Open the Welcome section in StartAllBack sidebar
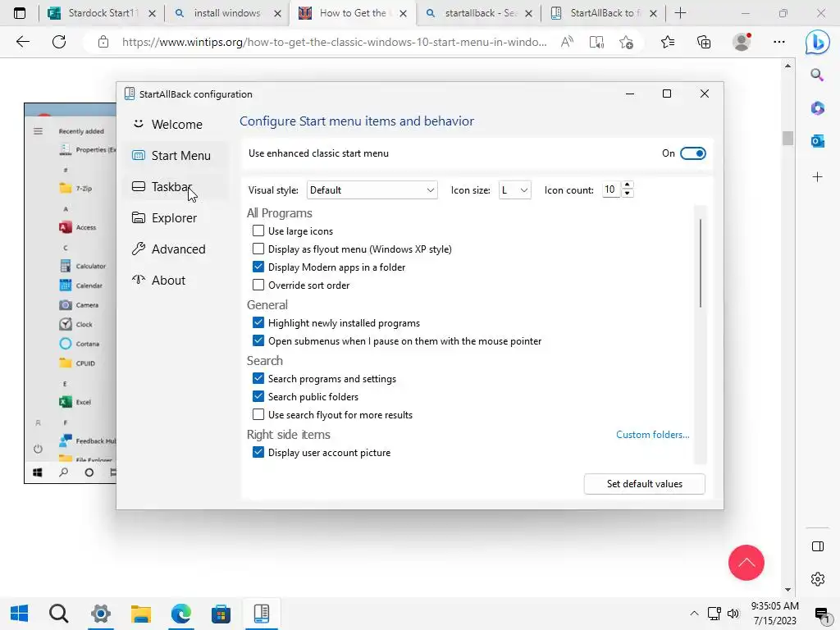The image size is (840, 630). pyautogui.click(x=167, y=125)
